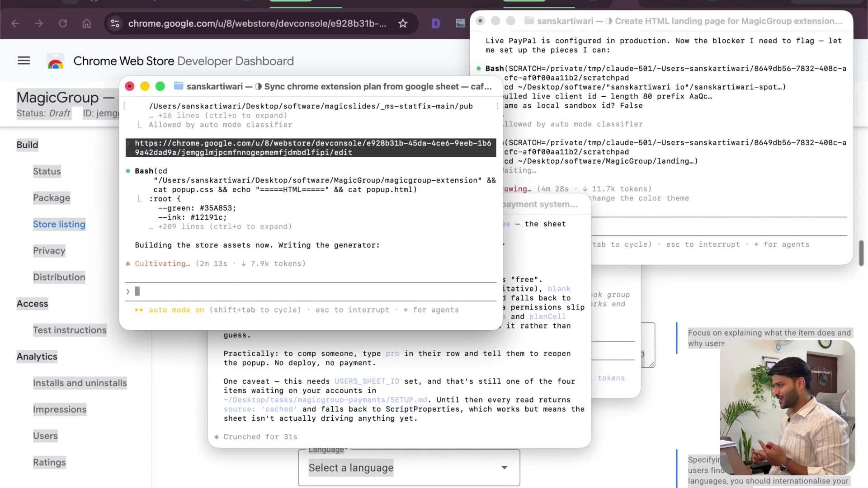This screenshot has width=868, height=488.
Task: Open the purple D extension icon
Action: (x=436, y=23)
